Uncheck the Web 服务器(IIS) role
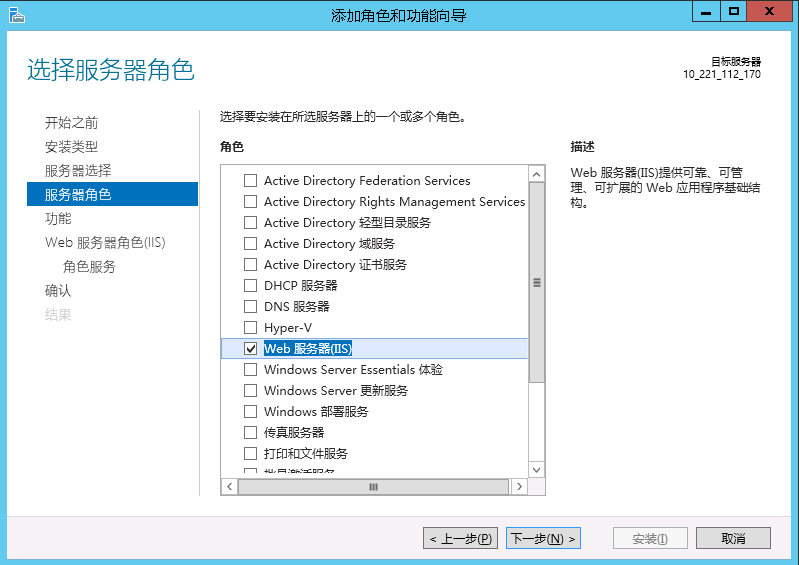Screen dimensions: 799x565 click(251, 349)
